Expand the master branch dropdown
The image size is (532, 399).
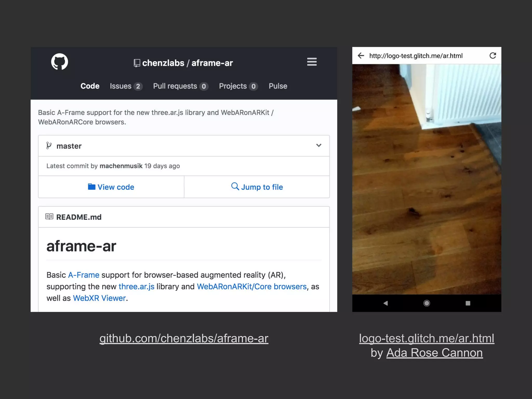click(x=69, y=146)
